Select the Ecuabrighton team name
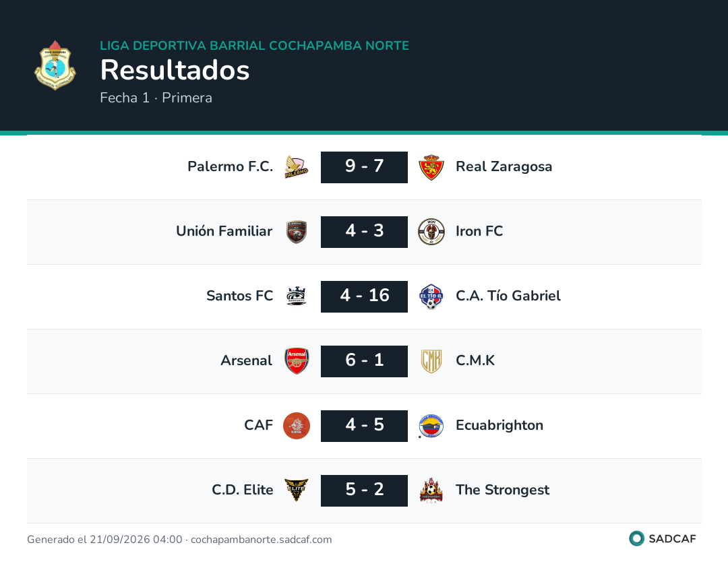 coord(499,425)
